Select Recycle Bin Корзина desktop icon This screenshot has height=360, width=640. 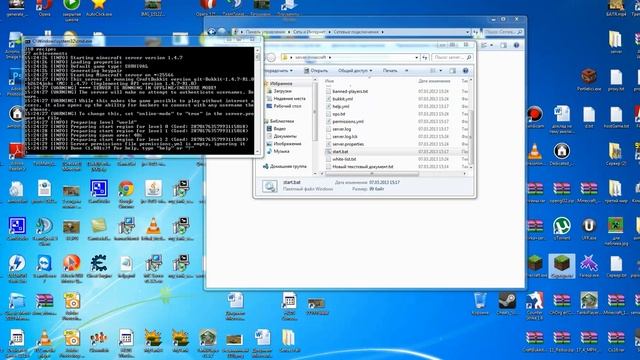pos(480,304)
